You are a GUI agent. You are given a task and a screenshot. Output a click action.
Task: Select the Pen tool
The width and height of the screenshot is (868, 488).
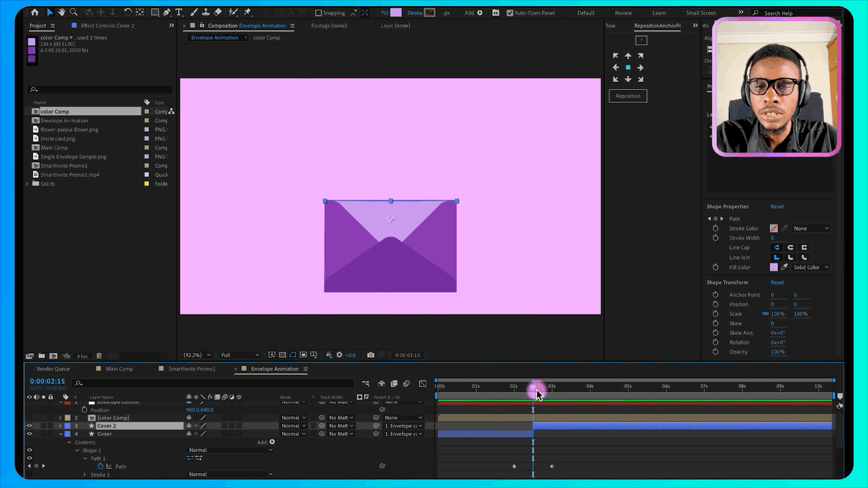click(x=167, y=12)
